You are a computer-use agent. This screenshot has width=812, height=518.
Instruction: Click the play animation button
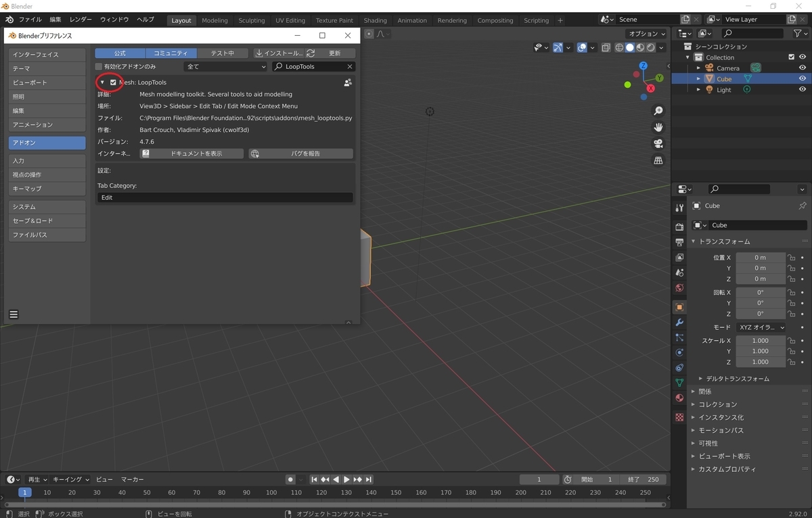346,479
